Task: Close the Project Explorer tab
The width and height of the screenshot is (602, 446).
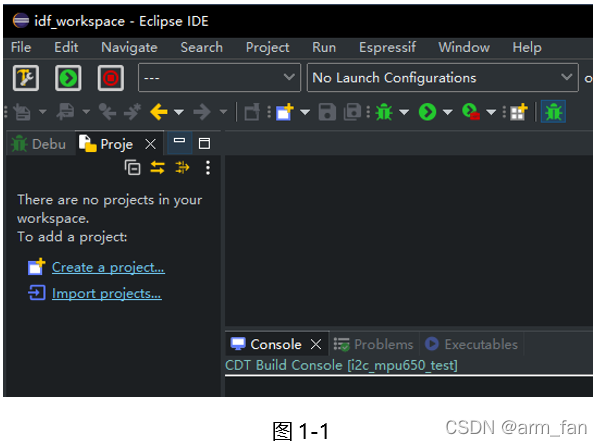Action: click(x=150, y=144)
